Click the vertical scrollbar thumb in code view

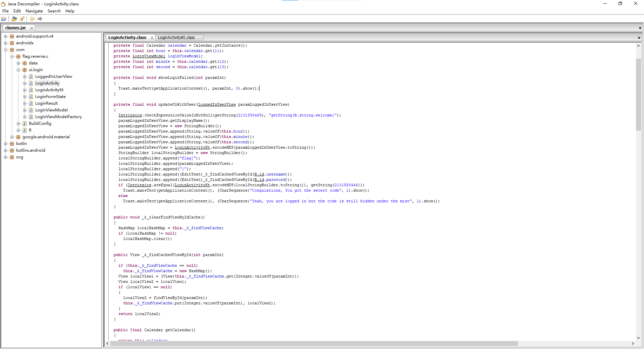[x=638, y=95]
